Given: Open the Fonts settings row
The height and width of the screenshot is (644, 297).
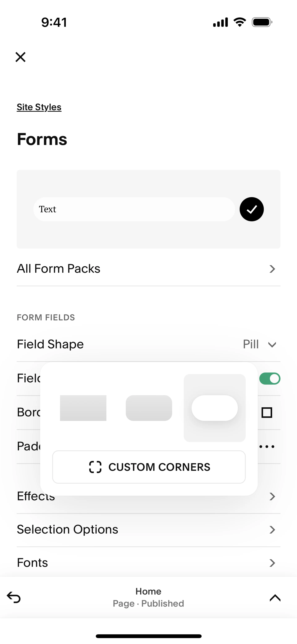Looking at the screenshot, I should click(148, 563).
